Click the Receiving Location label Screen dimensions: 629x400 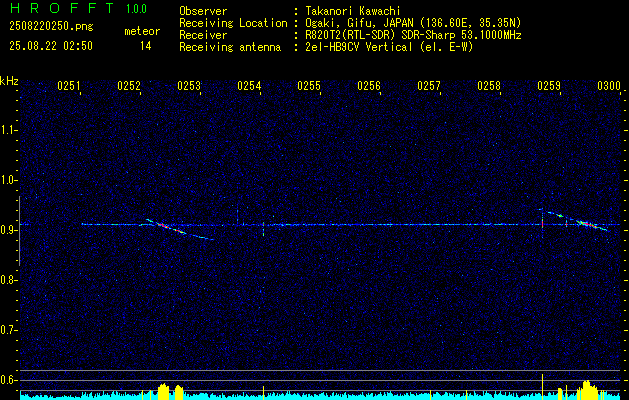tap(233, 23)
